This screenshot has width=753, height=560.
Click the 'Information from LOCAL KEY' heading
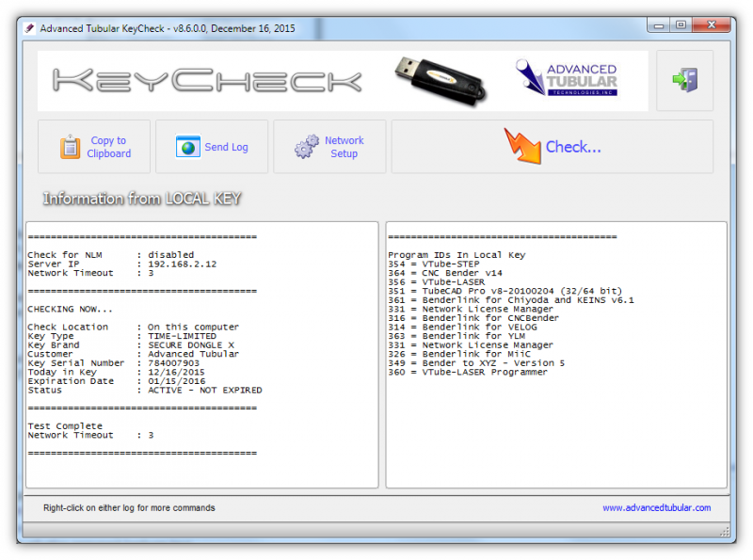pos(142,199)
